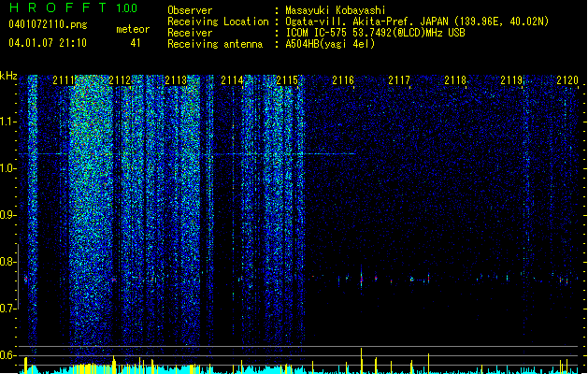Click the 2114 time marker
The height and width of the screenshot is (374, 588).
(232, 80)
